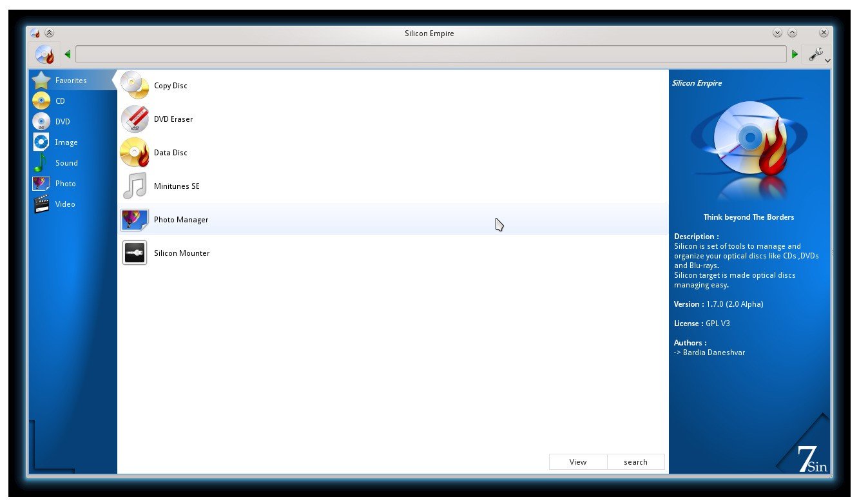Open the Video category label

[65, 204]
